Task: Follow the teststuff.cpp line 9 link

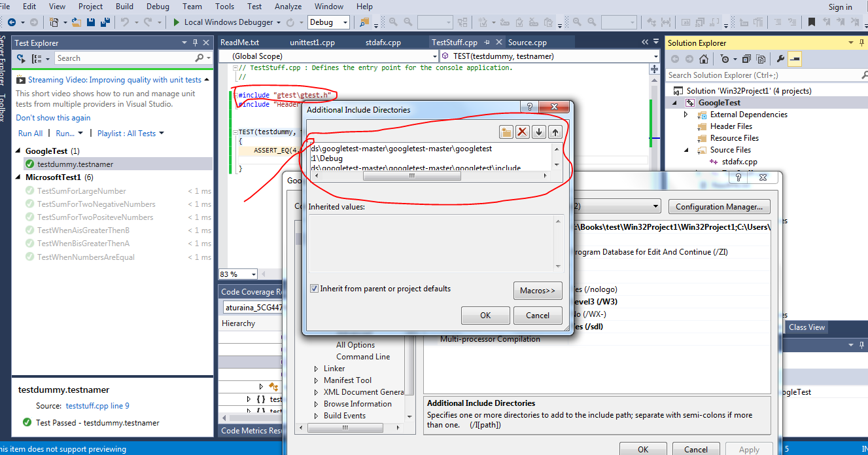Action: pyautogui.click(x=97, y=405)
